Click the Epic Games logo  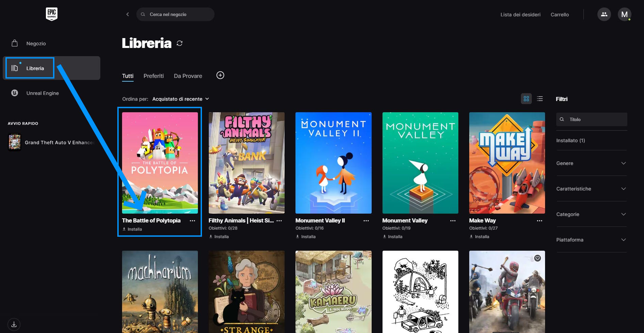tap(52, 14)
